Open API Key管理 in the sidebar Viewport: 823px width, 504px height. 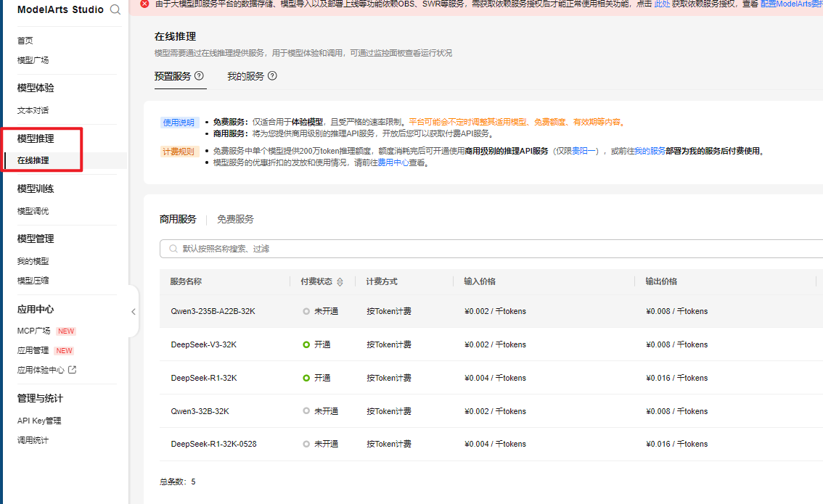[39, 421]
